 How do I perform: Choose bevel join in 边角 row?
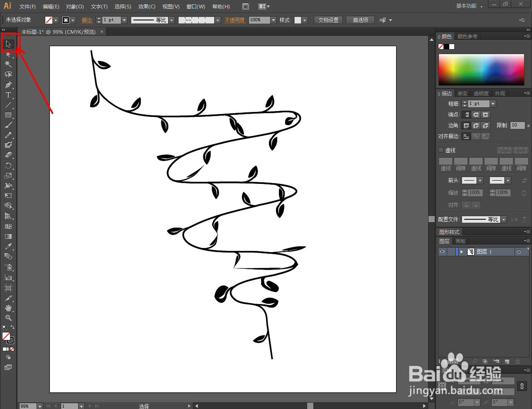coord(485,125)
